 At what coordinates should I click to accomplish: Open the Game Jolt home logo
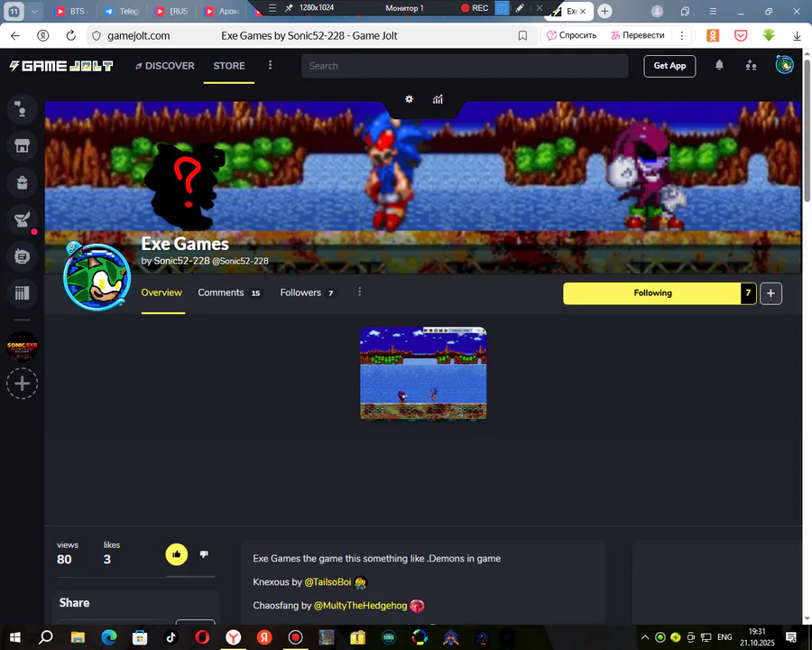pyautogui.click(x=61, y=66)
